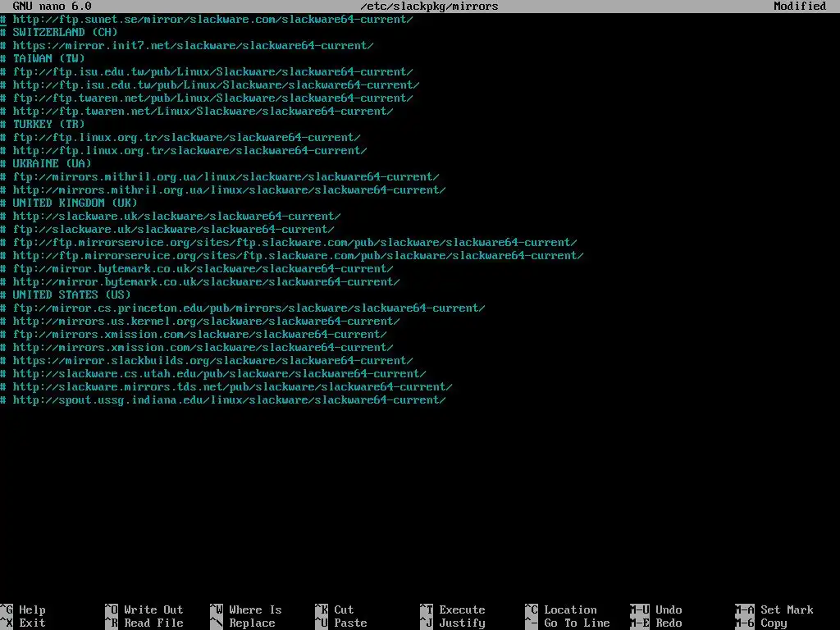Click the TURKEY (TR) heading line

coord(43,125)
